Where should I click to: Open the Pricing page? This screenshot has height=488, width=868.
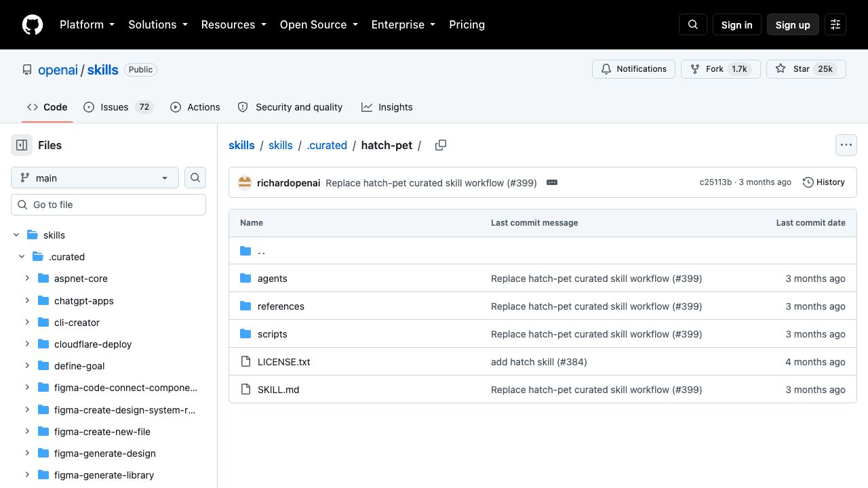(467, 24)
